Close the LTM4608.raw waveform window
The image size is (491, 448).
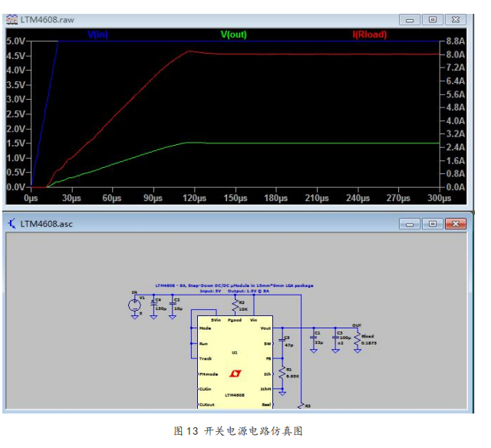[456, 20]
